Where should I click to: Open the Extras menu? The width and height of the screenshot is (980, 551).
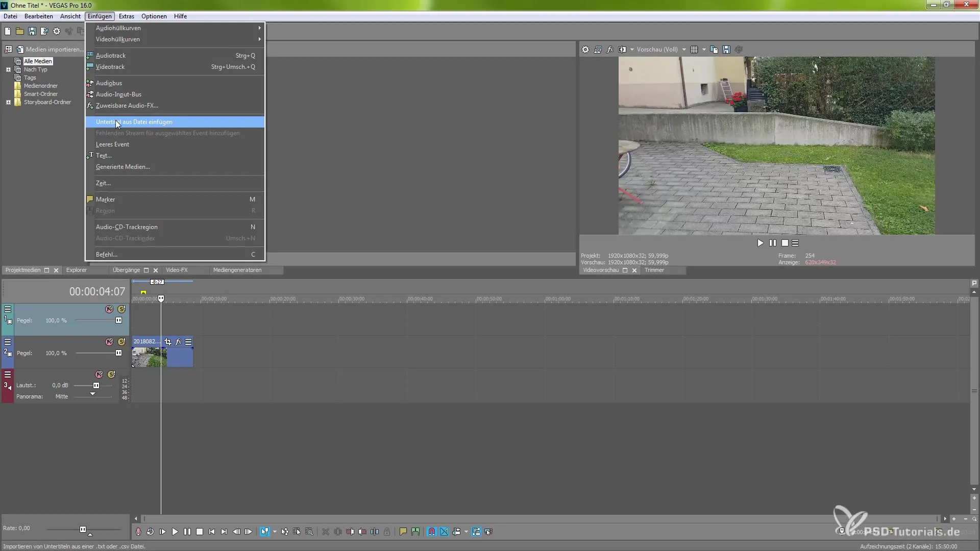(127, 16)
